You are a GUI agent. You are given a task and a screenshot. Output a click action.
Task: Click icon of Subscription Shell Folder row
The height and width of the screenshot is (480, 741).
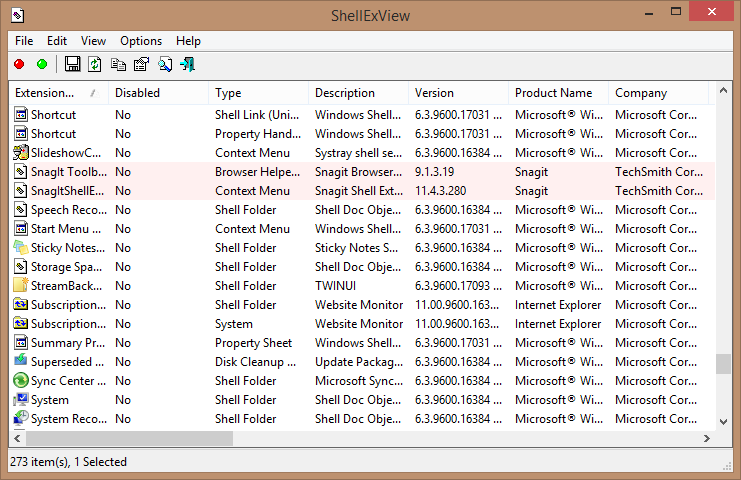click(x=21, y=305)
